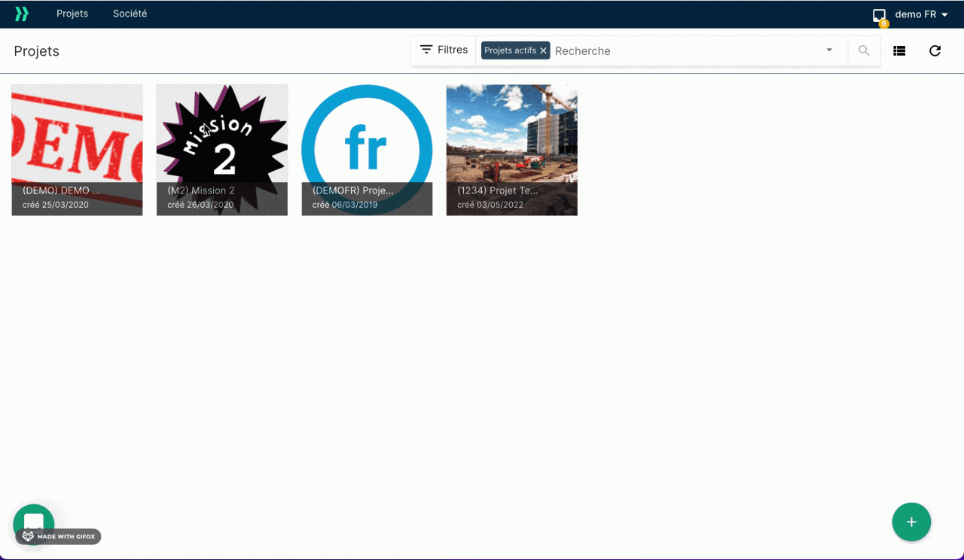Image resolution: width=964 pixels, height=560 pixels.
Task: Add a new project with plus button
Action: (x=911, y=522)
